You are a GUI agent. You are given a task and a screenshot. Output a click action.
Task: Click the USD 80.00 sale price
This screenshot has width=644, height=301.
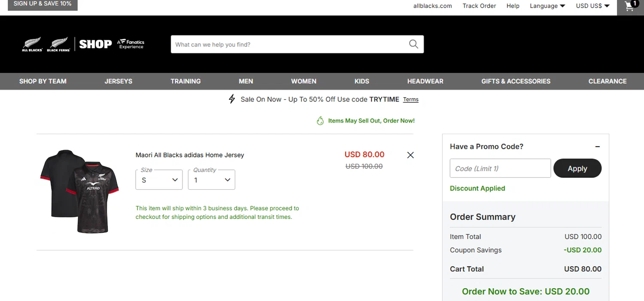pyautogui.click(x=365, y=154)
